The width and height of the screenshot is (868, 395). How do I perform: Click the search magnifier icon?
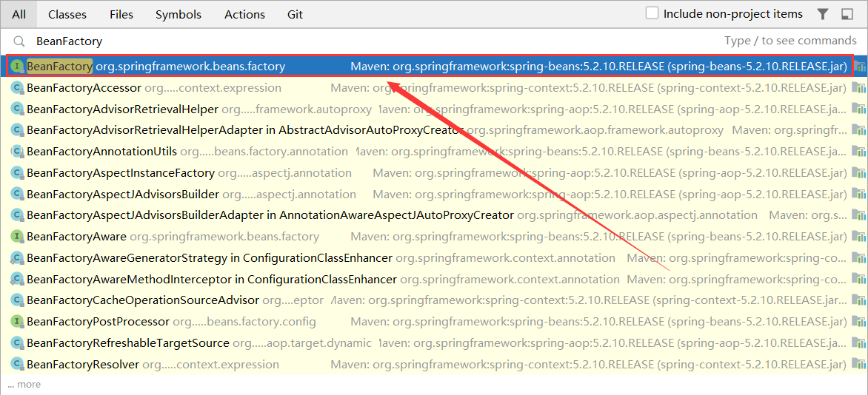click(x=19, y=41)
